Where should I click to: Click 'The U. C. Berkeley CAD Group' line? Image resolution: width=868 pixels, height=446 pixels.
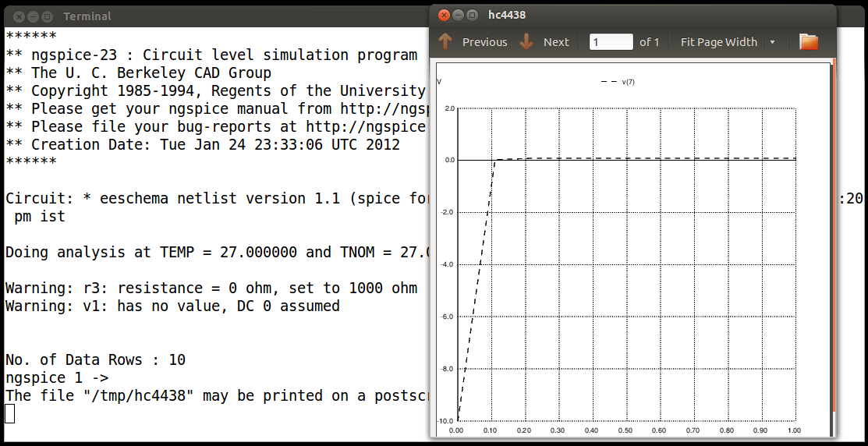138,73
